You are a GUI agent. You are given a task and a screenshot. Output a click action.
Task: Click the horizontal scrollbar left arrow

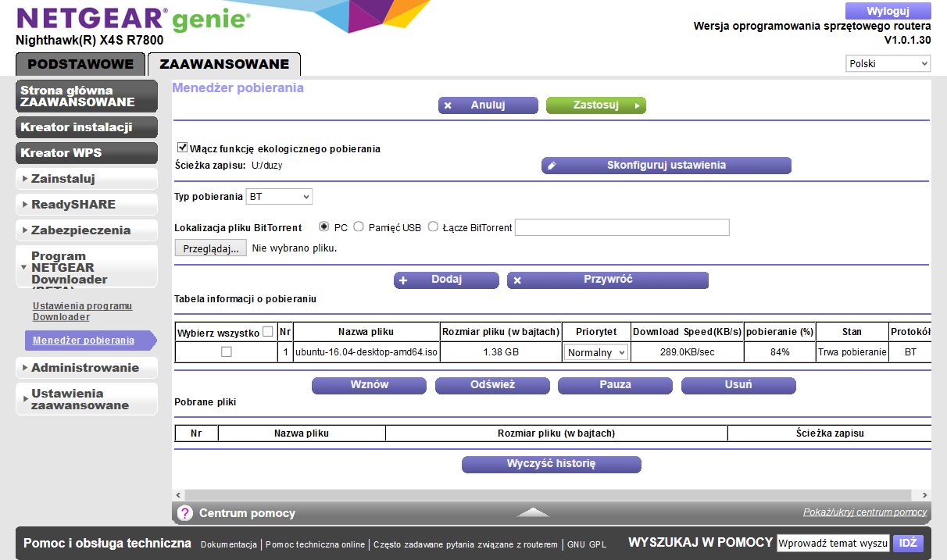(x=177, y=495)
